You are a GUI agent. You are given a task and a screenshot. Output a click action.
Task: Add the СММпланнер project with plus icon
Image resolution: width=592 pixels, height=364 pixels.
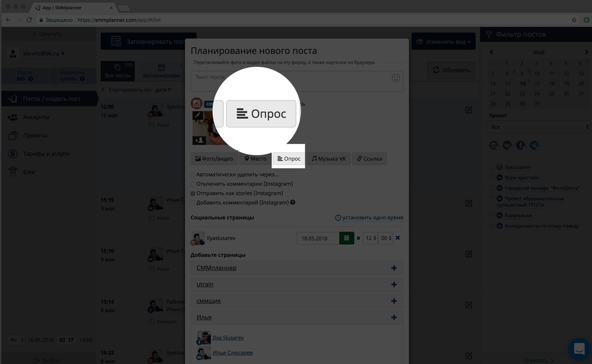pyautogui.click(x=394, y=268)
